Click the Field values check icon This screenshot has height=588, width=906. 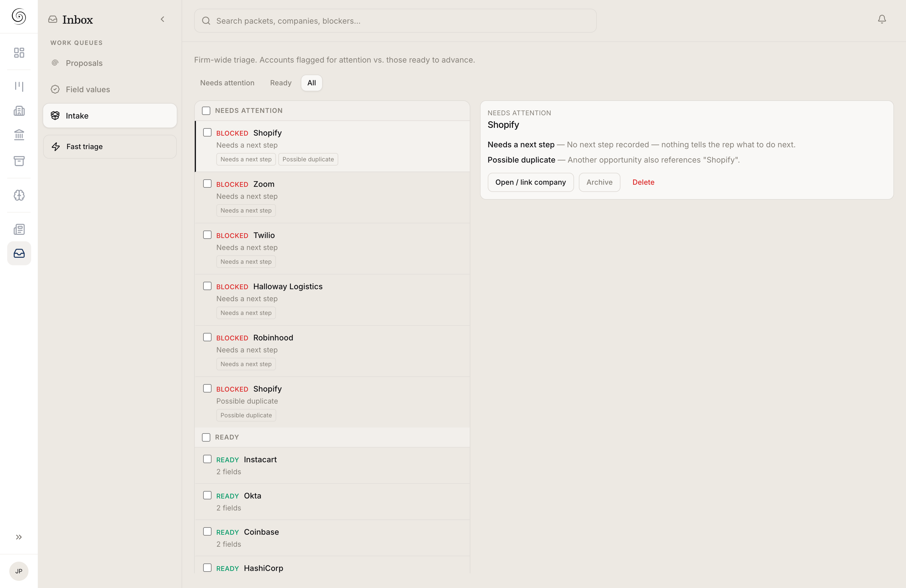click(x=55, y=90)
